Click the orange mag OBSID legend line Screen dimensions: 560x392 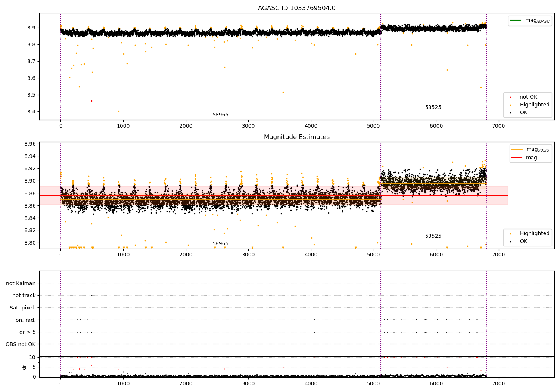517,149
